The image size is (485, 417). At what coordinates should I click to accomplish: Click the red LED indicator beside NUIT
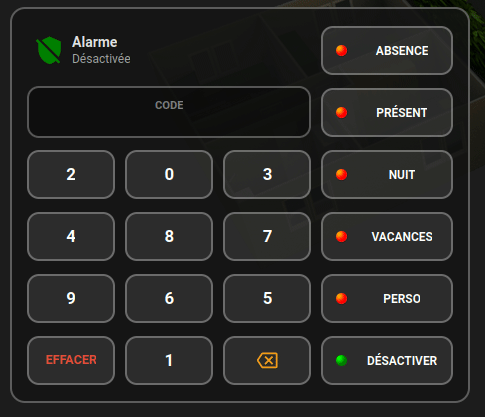coord(341,174)
